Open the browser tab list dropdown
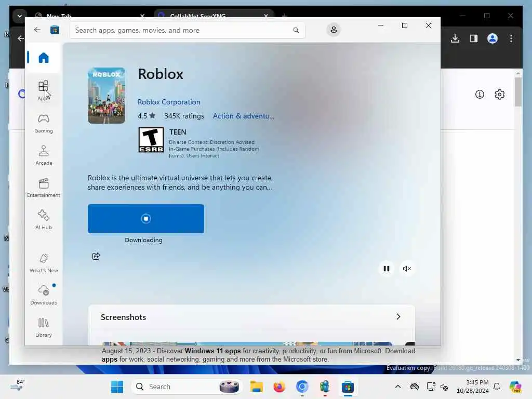The image size is (532, 399). tap(20, 16)
